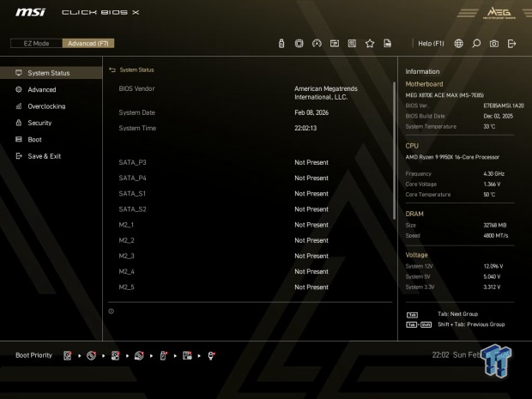
Task: Click the BIOS Build Date Dec 02, 2025
Action: pos(498,117)
